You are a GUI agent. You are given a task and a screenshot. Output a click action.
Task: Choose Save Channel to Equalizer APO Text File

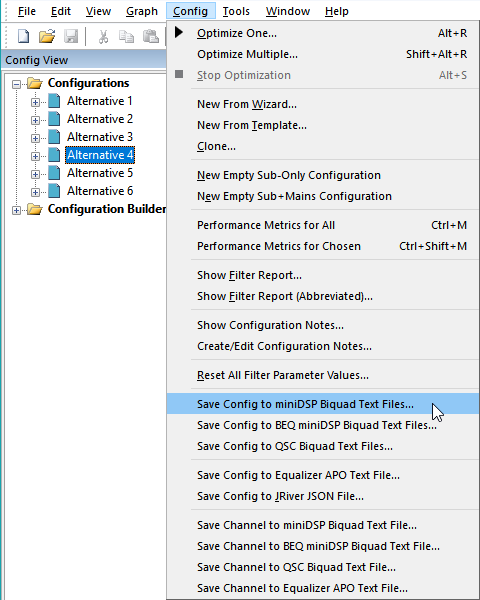(x=323, y=589)
